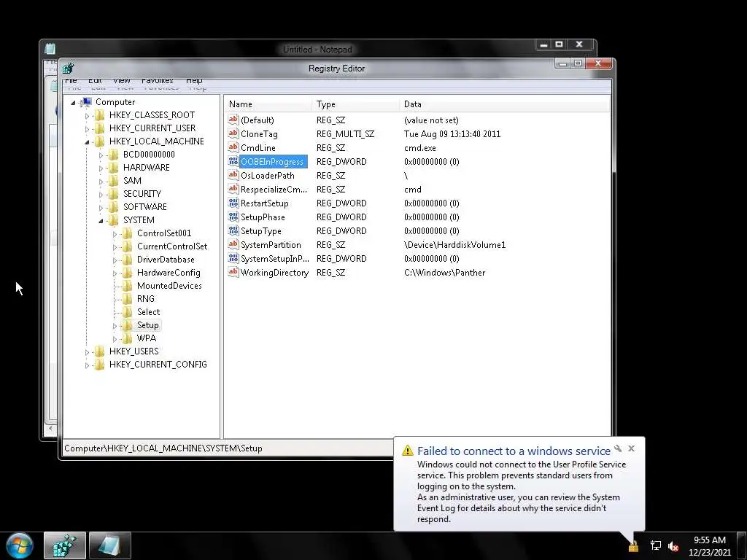Viewport: 747px width, 560px height.
Task: Select the SetupPhase DWORD icon
Action: pyautogui.click(x=233, y=217)
